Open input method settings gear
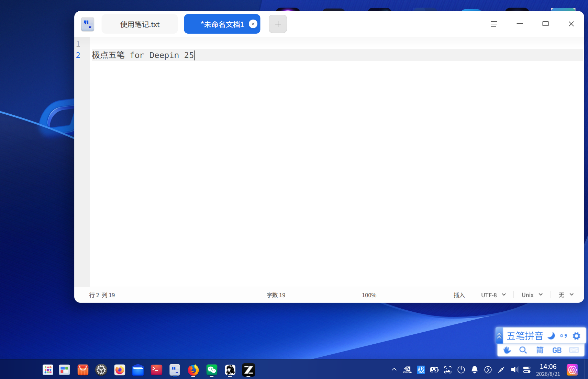Screen dimensions: 588x379 (576, 336)
